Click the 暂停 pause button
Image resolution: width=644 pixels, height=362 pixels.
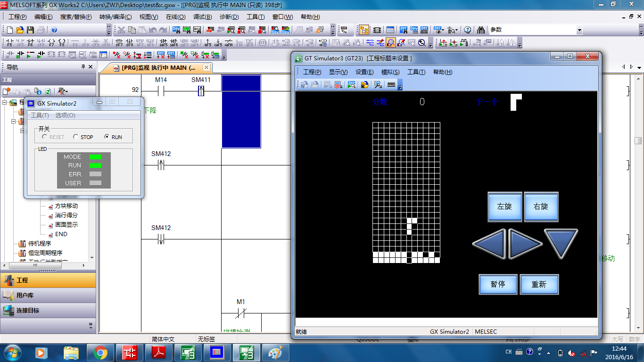(x=498, y=285)
